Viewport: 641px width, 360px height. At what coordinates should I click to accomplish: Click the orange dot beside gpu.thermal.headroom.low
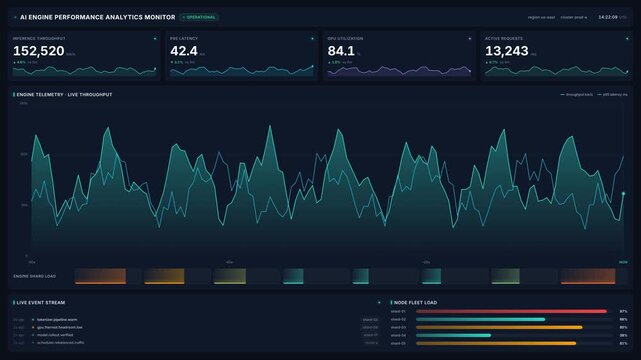[x=33, y=327]
